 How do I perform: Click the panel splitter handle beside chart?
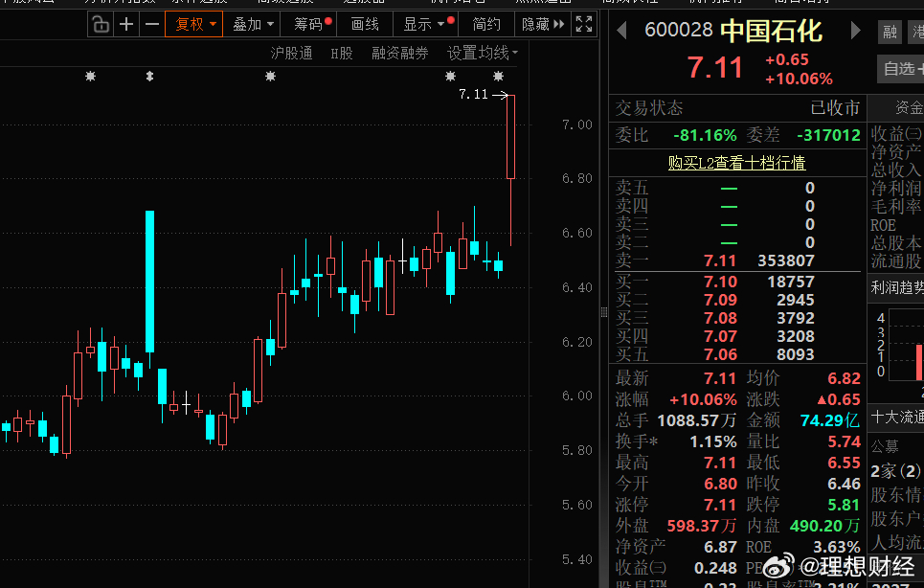pos(604,312)
